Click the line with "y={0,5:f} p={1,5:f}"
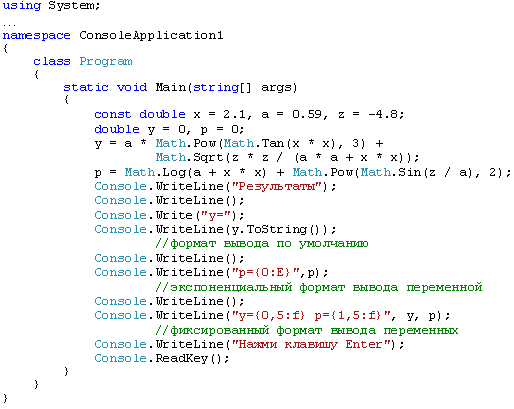514x409 pixels. coord(272,315)
